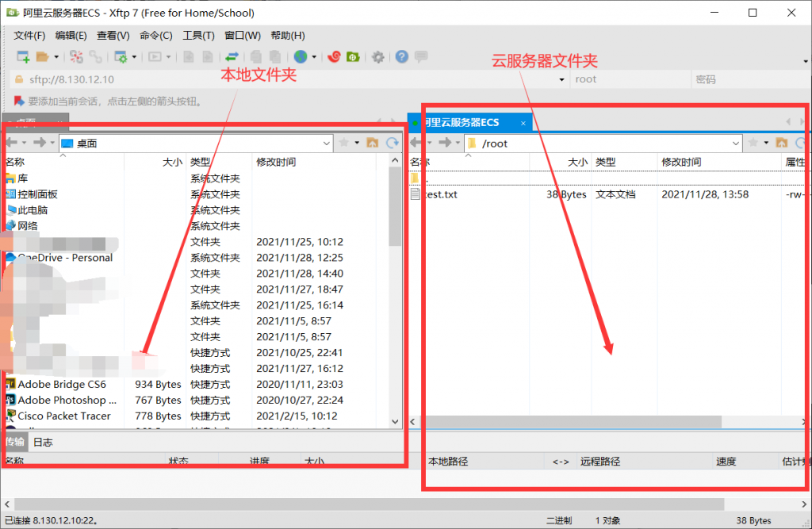Screen dimensions: 812x529
Task: Open Options with the gear icon
Action: [378, 56]
